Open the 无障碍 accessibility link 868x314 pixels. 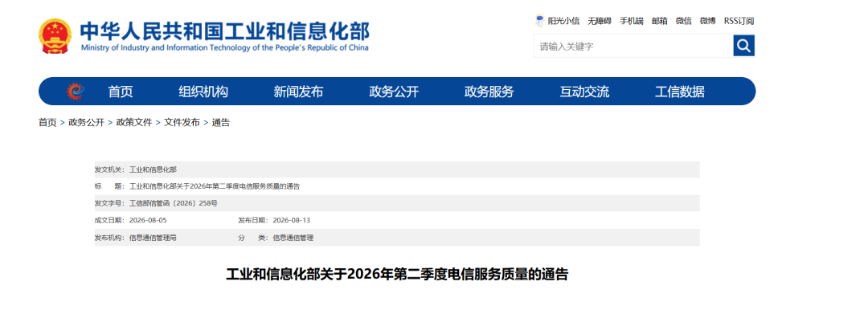click(600, 21)
